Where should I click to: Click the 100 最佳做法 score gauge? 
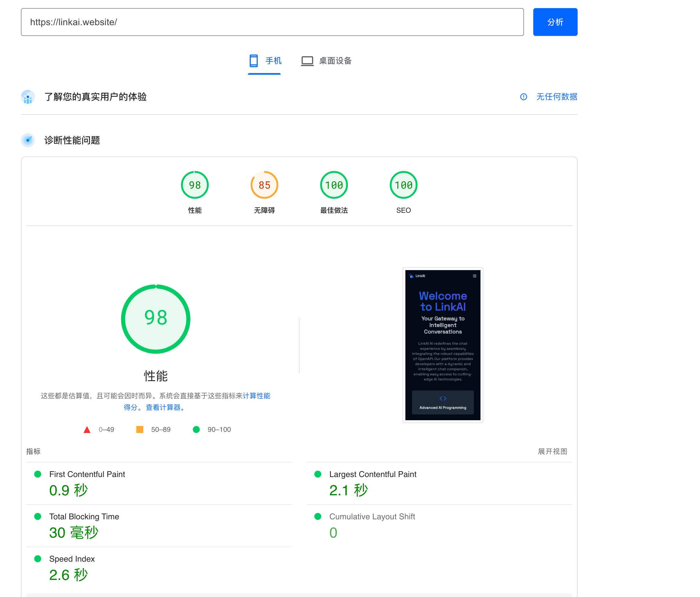334,185
